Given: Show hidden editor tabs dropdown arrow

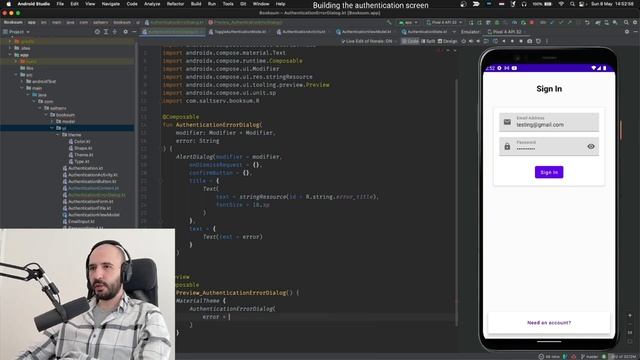Looking at the screenshot, I should [454, 32].
